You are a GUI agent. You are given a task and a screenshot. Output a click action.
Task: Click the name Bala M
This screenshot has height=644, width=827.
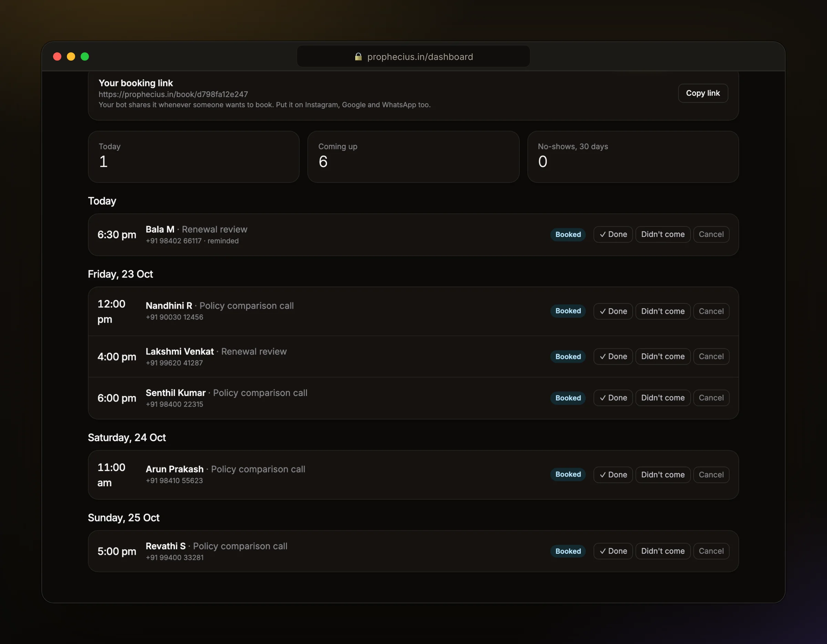[160, 229]
